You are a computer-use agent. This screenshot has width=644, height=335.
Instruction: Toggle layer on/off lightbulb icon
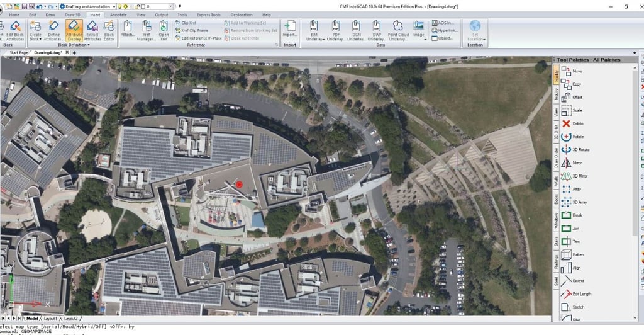click(119, 6)
